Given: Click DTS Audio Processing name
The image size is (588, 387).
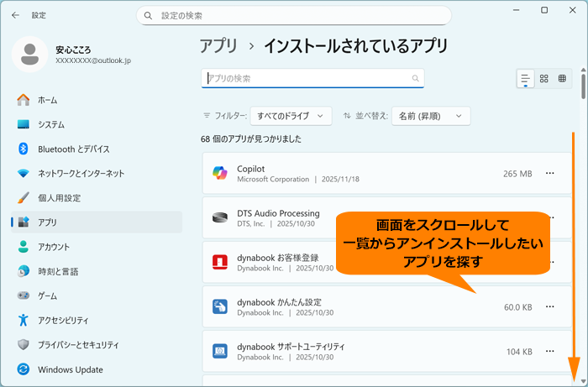Looking at the screenshot, I should click(x=278, y=213).
